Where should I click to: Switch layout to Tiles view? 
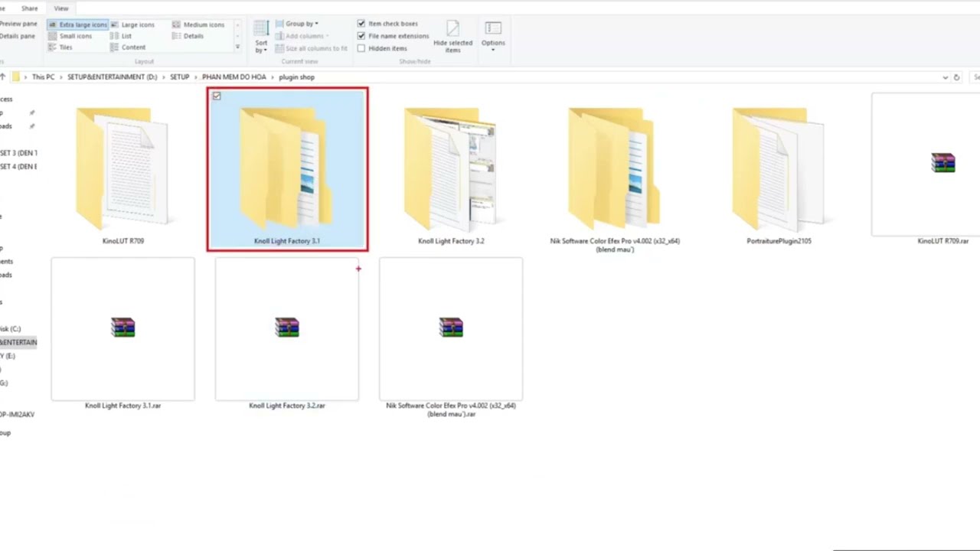click(x=60, y=47)
